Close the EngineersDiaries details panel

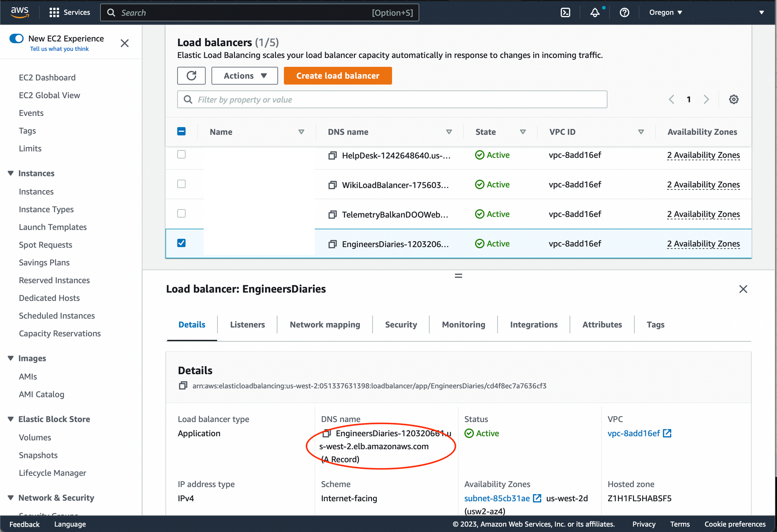tap(743, 289)
